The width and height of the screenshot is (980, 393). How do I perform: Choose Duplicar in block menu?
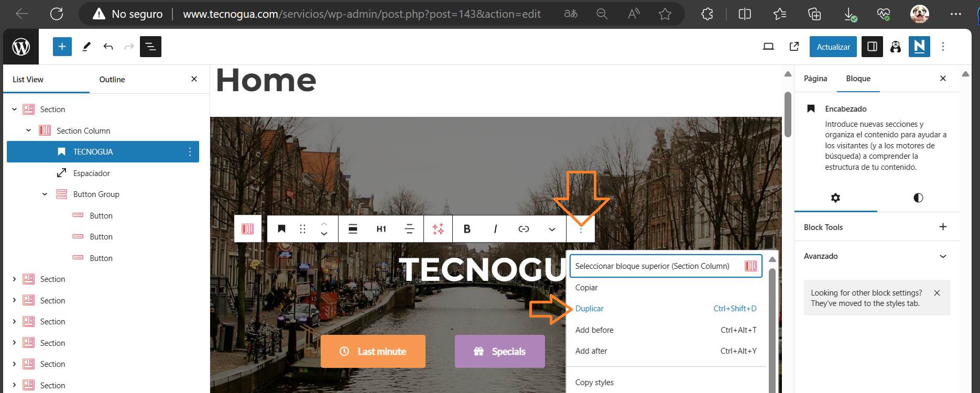[x=666, y=309]
